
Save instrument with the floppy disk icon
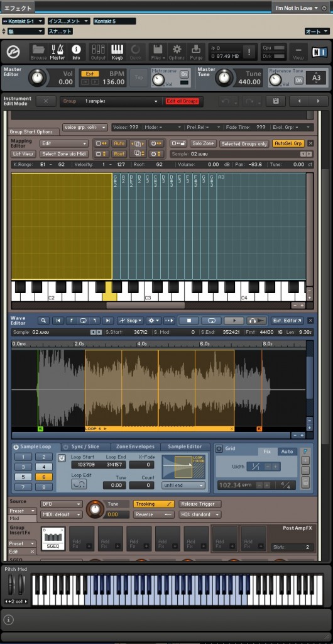coord(276,101)
